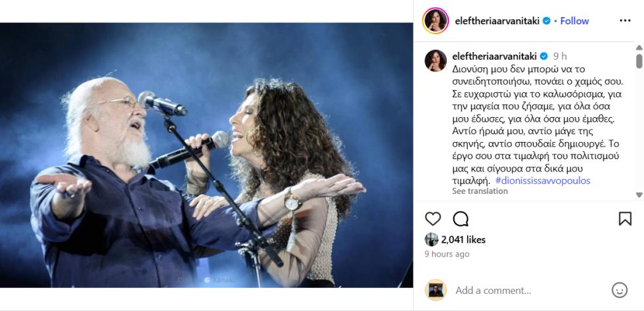This screenshot has width=644, height=311.
Task: Click the verified badge beside header username
Action: [546, 21]
